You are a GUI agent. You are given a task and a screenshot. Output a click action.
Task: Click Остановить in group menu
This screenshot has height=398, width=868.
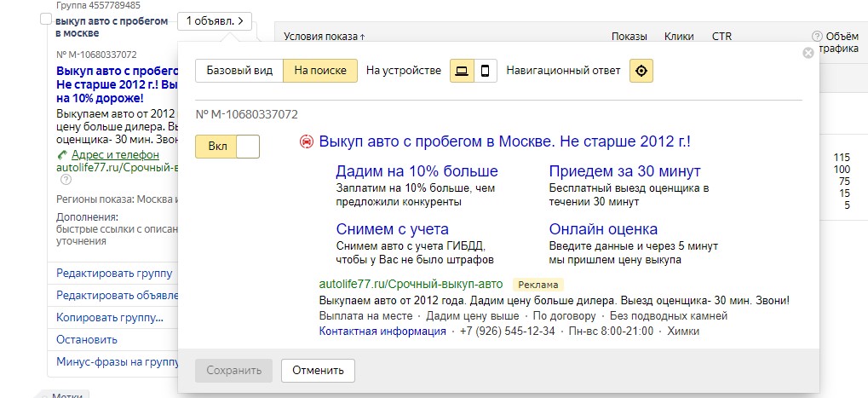point(87,340)
